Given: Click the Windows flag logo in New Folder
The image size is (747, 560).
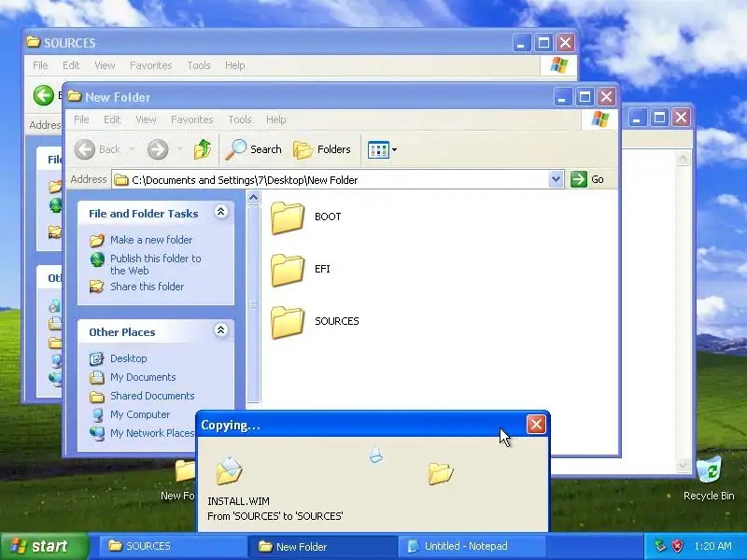Looking at the screenshot, I should 599,119.
